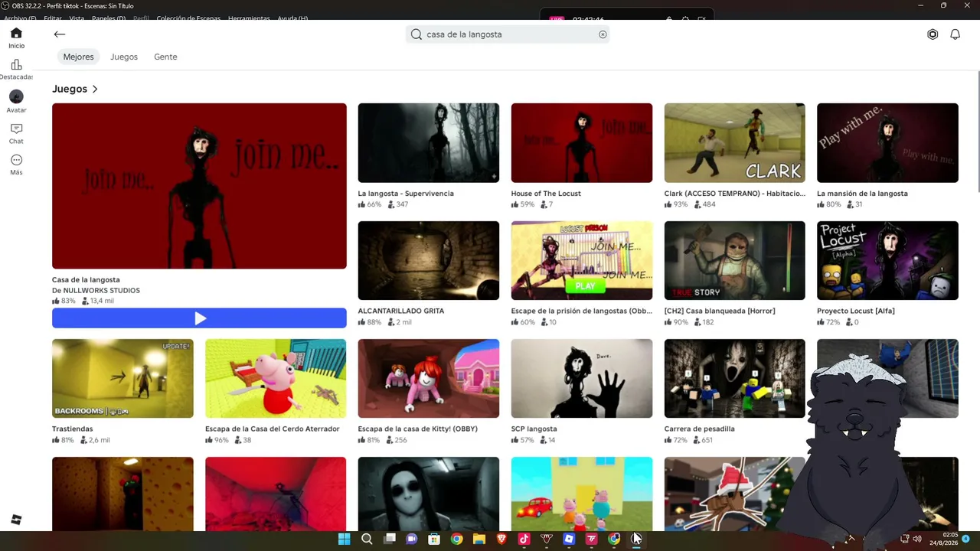980x551 pixels.
Task: Click the Roblox logo at the sidebar bottom
Action: coord(16,520)
